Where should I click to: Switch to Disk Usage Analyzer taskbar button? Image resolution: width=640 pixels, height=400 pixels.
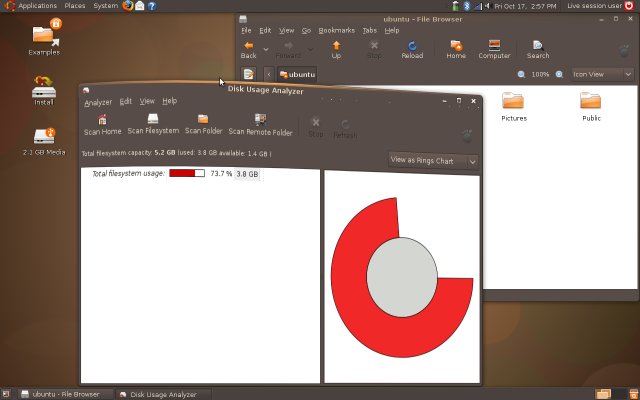pos(163,394)
